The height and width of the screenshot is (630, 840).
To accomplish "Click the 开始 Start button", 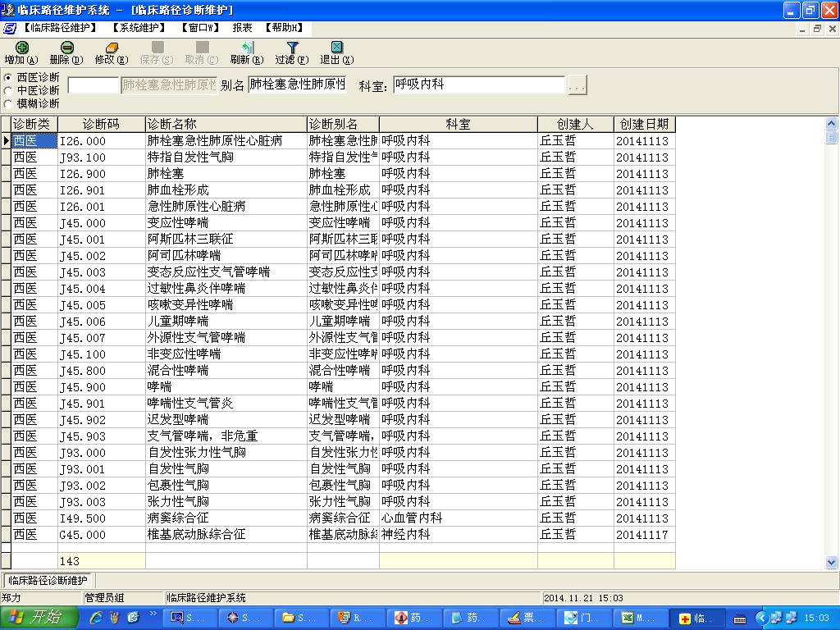I will [x=39, y=618].
